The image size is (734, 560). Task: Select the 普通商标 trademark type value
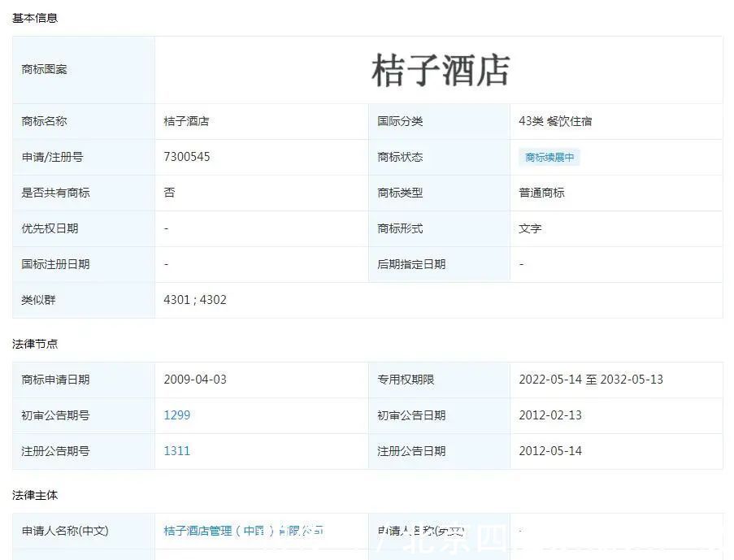tap(541, 193)
